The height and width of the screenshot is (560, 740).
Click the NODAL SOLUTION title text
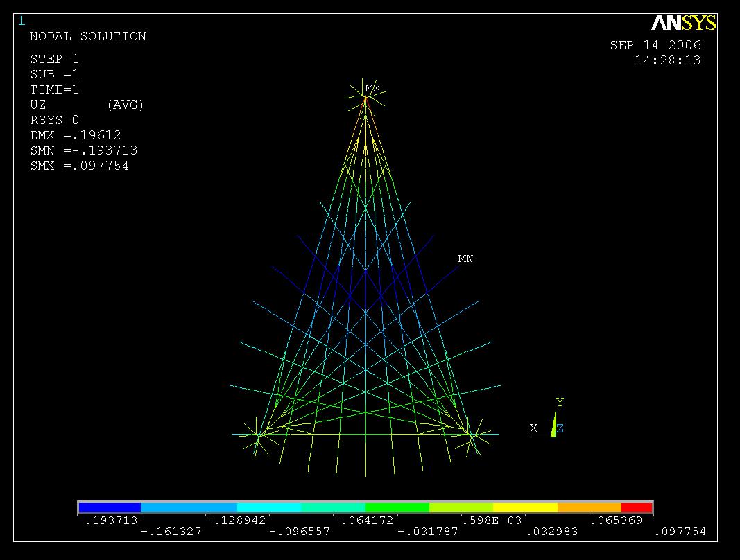[x=88, y=36]
